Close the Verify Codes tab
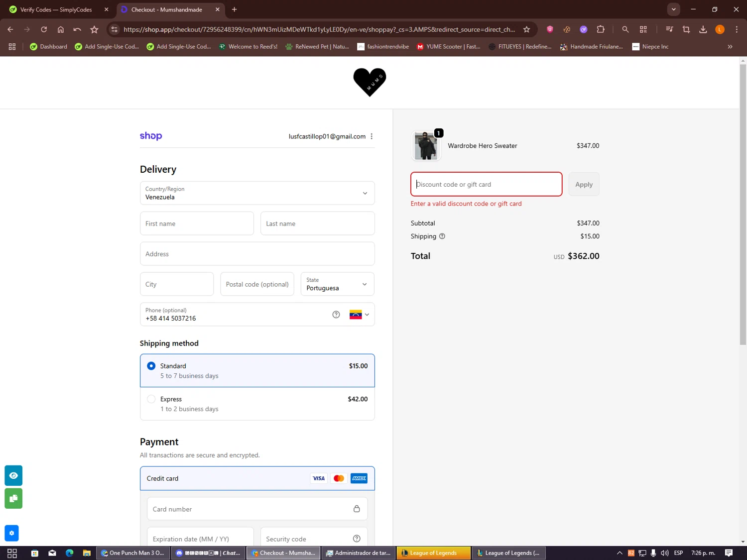The width and height of the screenshot is (747, 560). 106,9
